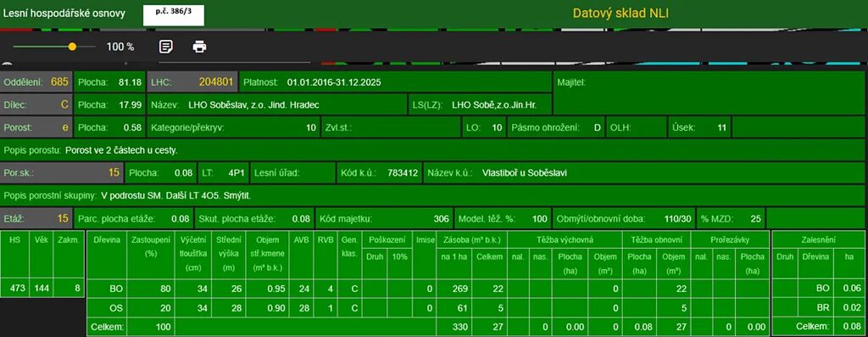Click the p.č. 386/3 label box
Viewport: 868px width, 337px height.
174,14
